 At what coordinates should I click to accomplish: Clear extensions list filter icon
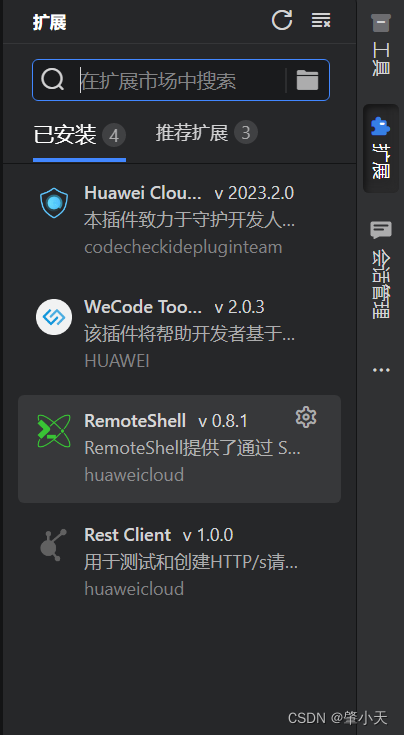click(321, 20)
